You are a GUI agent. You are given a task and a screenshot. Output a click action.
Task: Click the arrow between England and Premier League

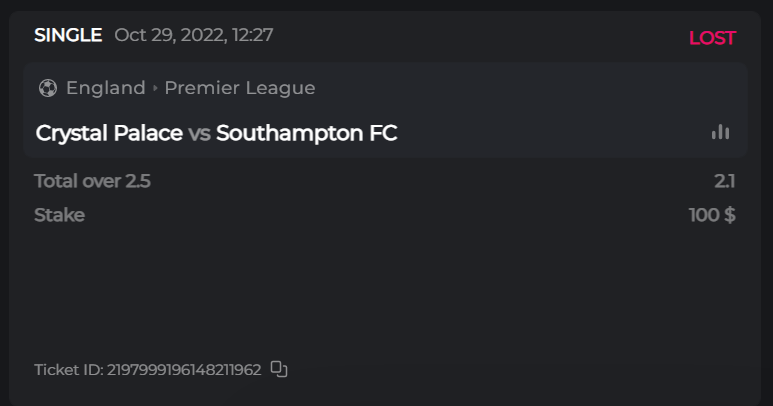click(155, 88)
